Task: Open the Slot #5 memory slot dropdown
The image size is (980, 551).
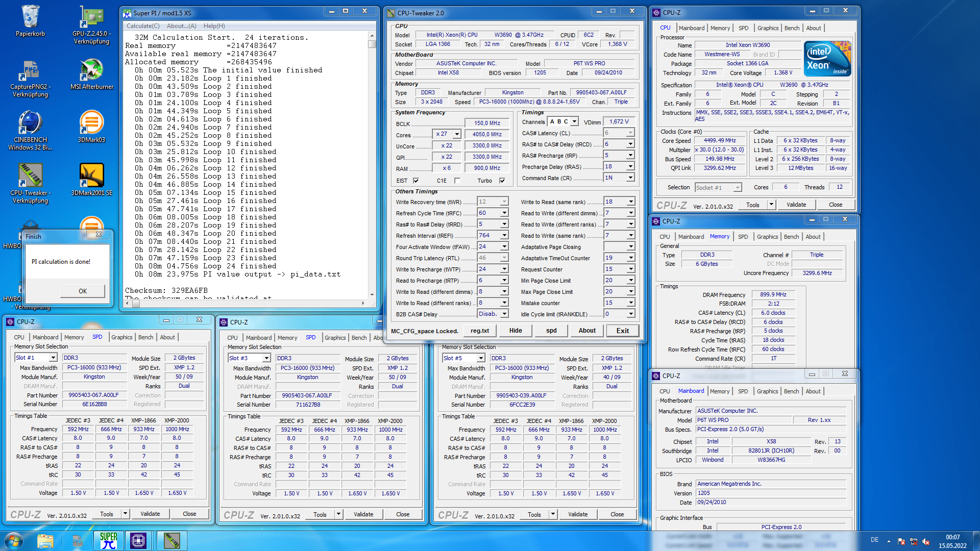Action: coord(481,358)
